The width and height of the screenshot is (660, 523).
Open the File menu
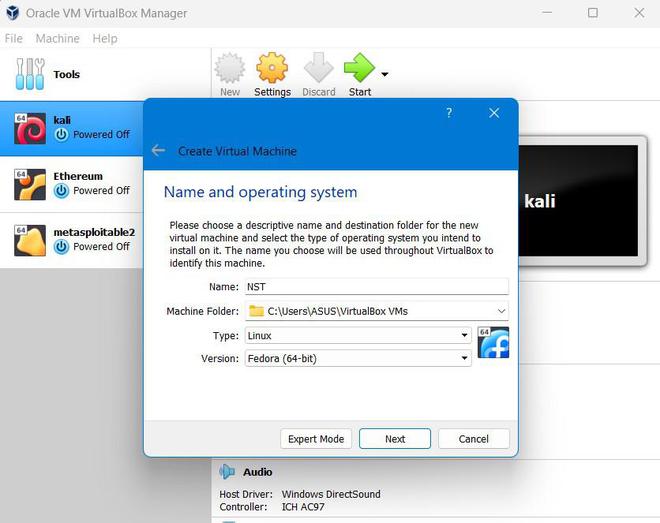[13, 39]
